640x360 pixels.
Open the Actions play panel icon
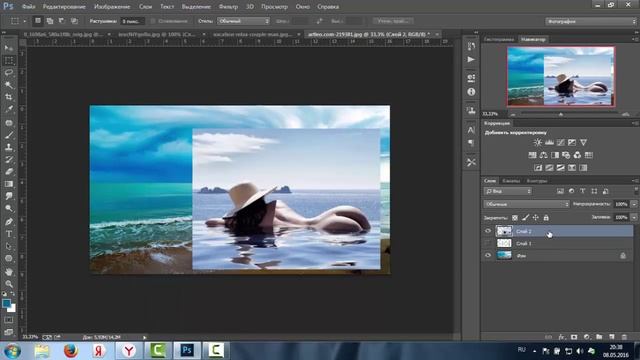coord(471,60)
